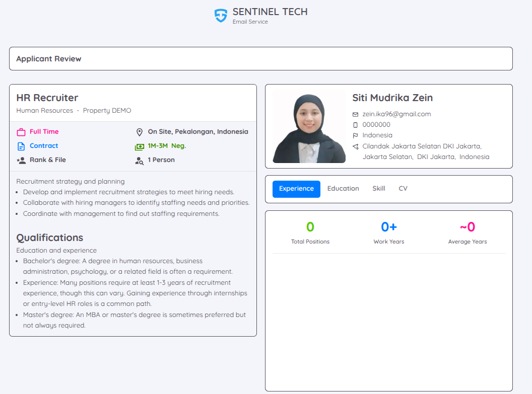Select the Experience tab
The height and width of the screenshot is (394, 532).
pos(296,189)
